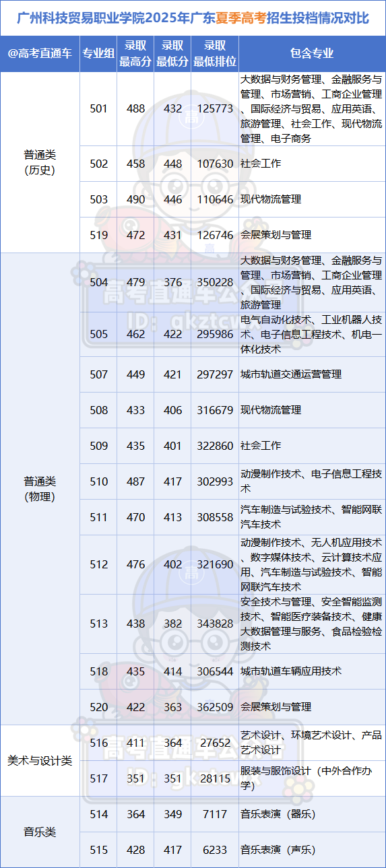
Task: Click group code 518
Action: pyautogui.click(x=98, y=671)
